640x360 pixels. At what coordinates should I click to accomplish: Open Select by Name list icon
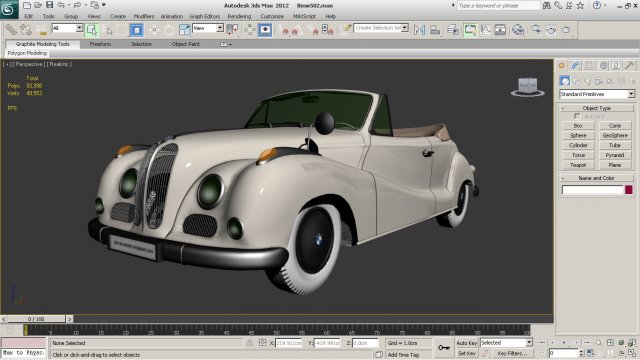(x=107, y=30)
